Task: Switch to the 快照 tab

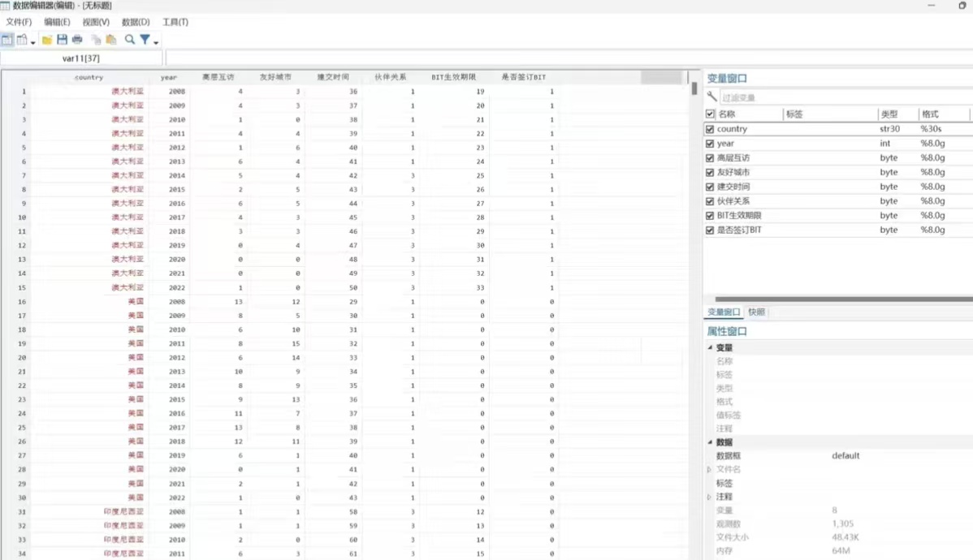Action: pyautogui.click(x=756, y=312)
